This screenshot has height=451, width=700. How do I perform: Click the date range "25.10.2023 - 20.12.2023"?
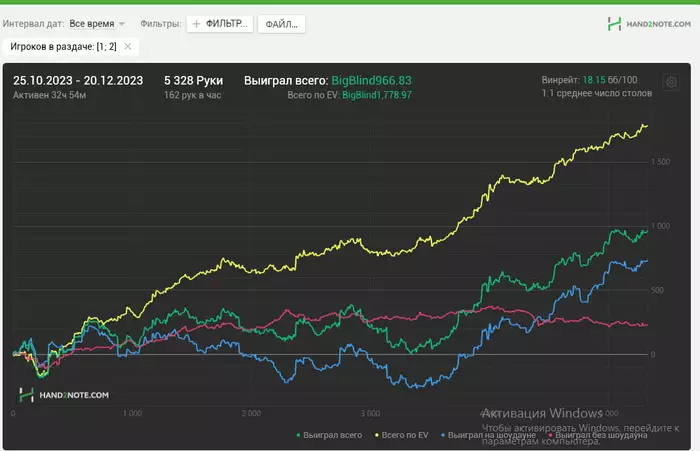click(x=78, y=80)
